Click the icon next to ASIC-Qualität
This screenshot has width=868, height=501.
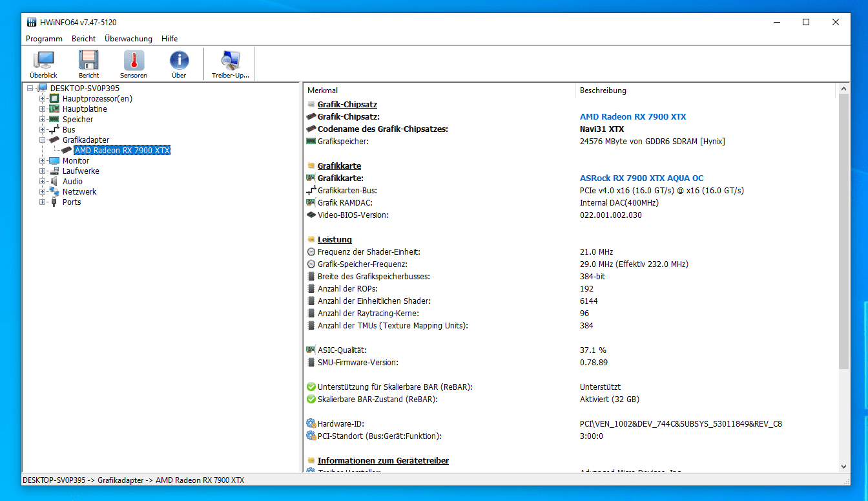tap(311, 350)
